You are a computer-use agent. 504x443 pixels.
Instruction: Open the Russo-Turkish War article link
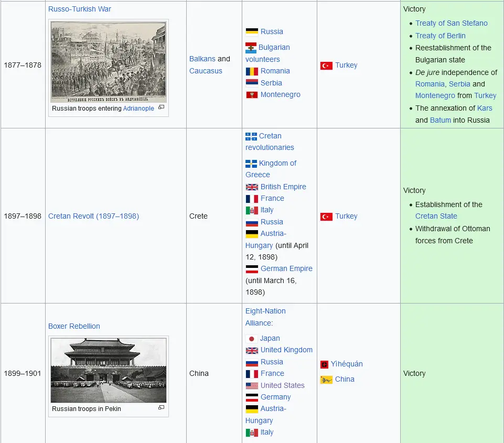[79, 9]
